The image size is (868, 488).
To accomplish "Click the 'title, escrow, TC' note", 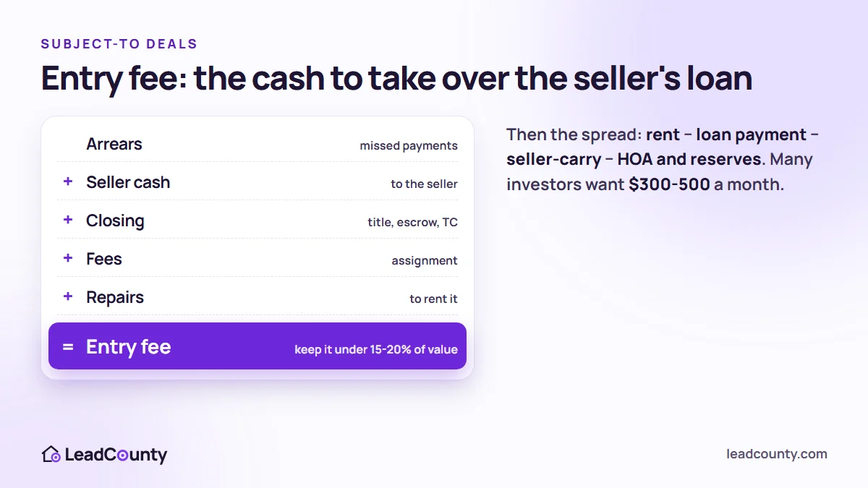I will point(412,222).
